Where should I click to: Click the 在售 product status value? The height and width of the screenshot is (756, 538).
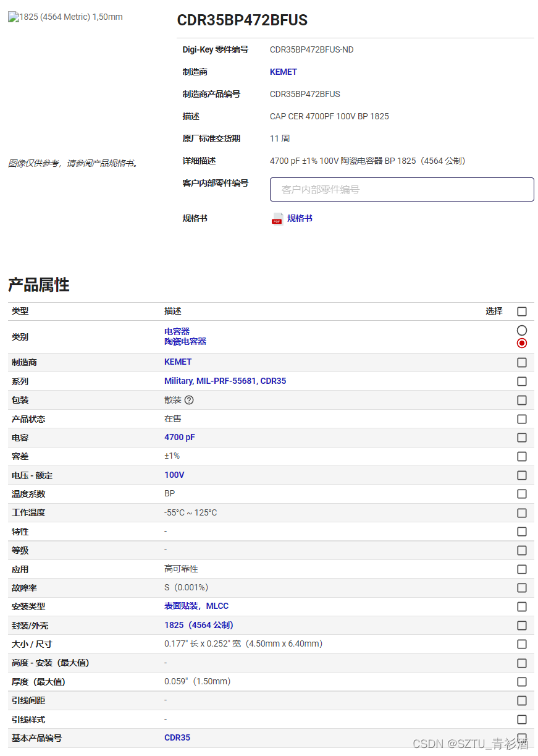173,419
